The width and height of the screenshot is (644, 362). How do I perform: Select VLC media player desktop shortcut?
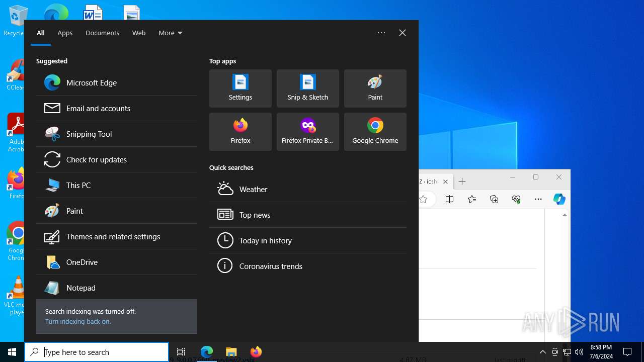pyautogui.click(x=15, y=296)
